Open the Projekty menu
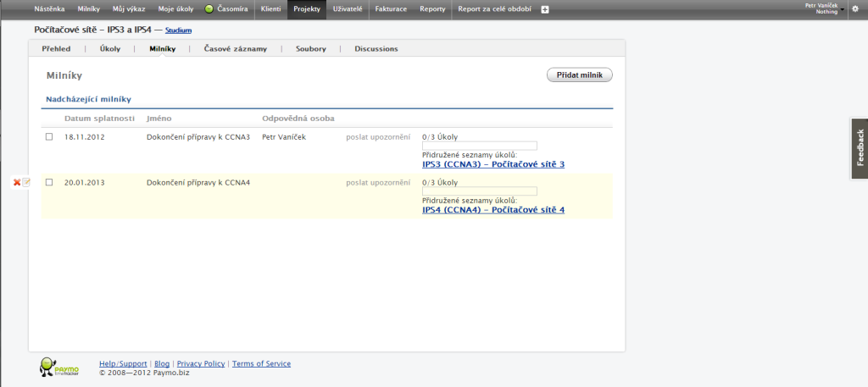The width and height of the screenshot is (868, 387). (x=307, y=9)
